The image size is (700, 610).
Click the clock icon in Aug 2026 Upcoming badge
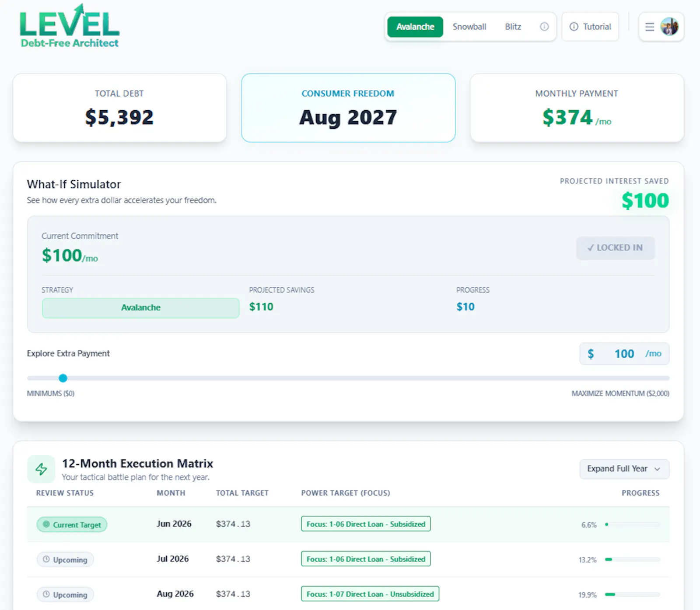click(x=46, y=594)
